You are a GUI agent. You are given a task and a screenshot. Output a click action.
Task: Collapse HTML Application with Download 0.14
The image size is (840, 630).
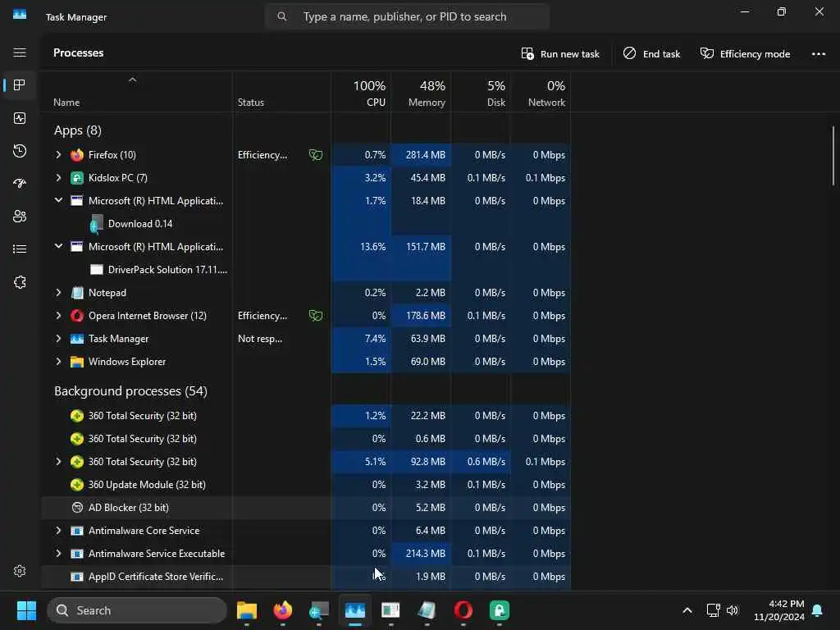(58, 200)
